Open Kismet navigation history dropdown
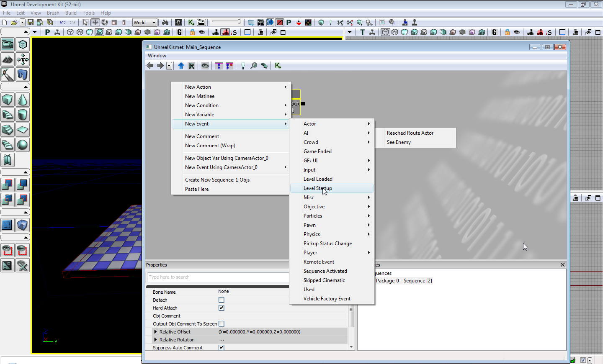The image size is (603, 364). (169, 66)
